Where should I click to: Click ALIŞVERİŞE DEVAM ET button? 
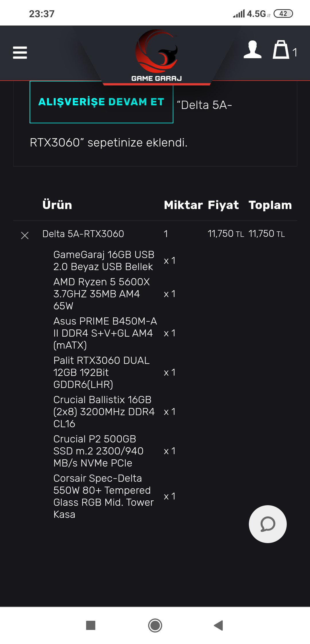click(101, 102)
